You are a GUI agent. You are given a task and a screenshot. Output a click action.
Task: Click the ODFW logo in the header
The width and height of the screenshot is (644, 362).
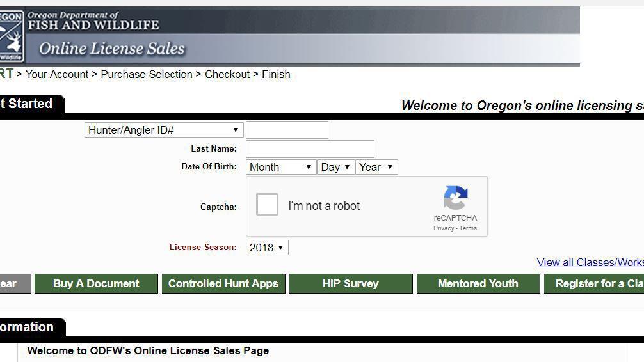12,36
